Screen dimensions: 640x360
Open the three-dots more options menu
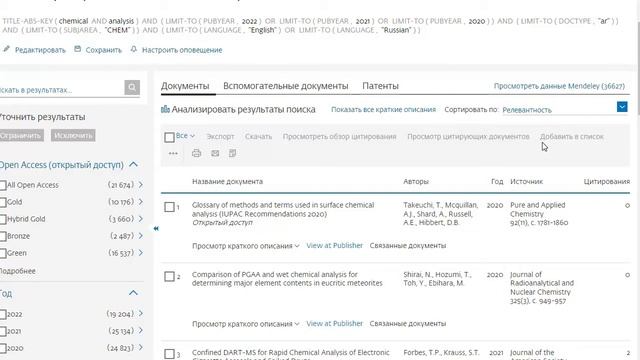173,153
